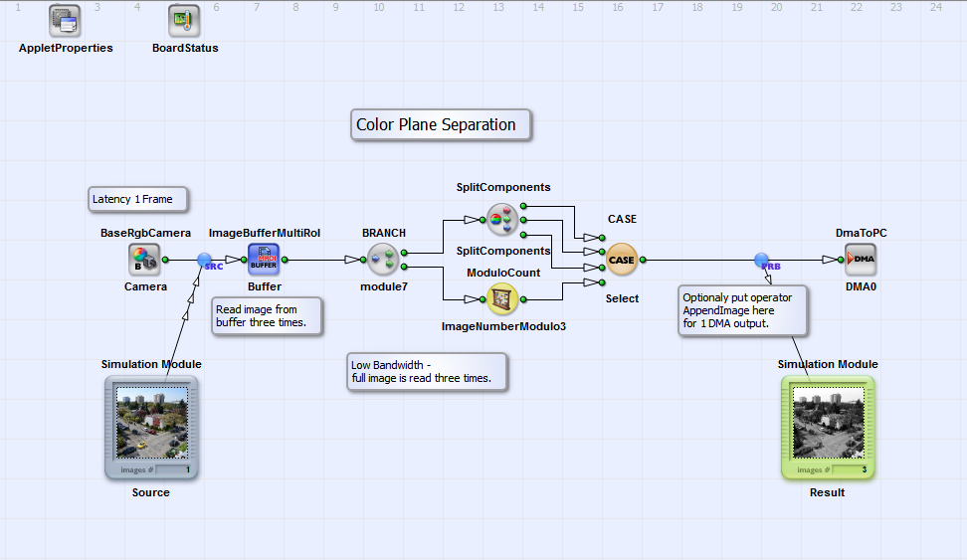Open the BoardStatus module icon
The image size is (967, 560).
184,21
